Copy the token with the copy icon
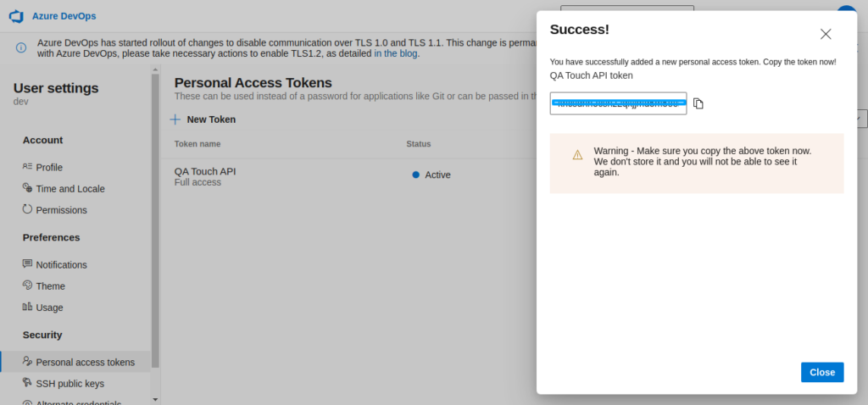 coord(698,103)
